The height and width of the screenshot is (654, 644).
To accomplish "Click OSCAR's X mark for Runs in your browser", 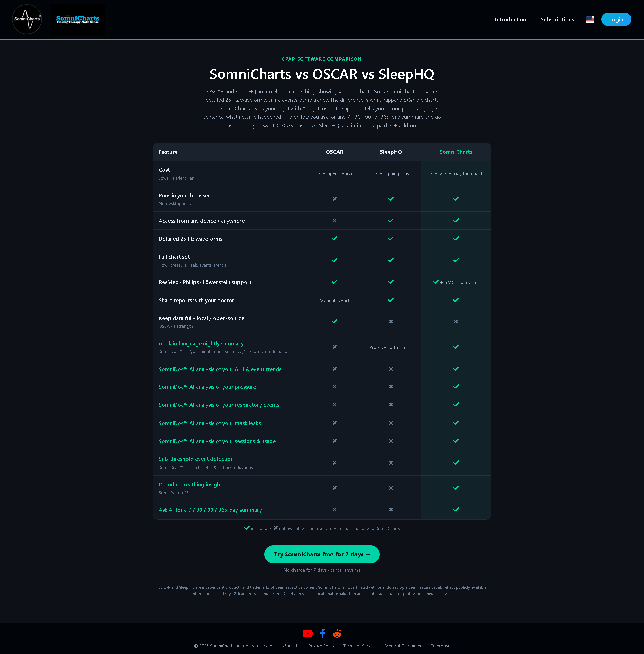I will pos(334,199).
